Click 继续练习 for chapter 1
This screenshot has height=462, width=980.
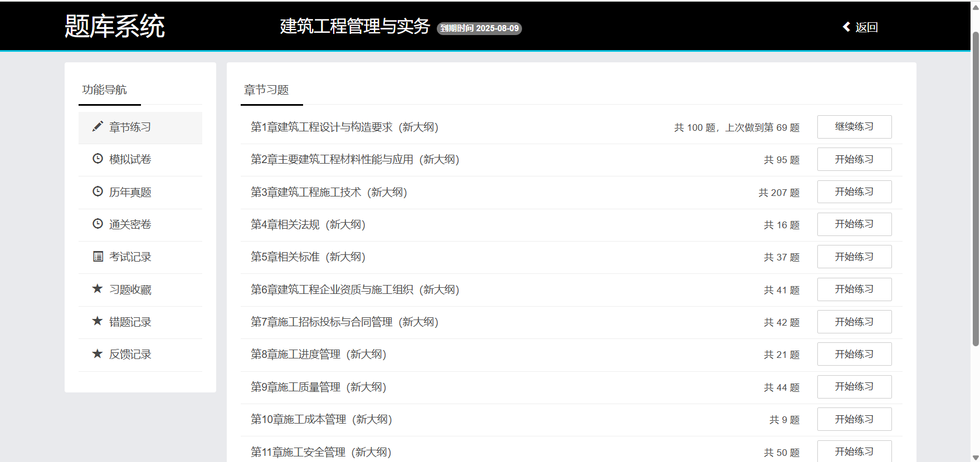click(854, 127)
